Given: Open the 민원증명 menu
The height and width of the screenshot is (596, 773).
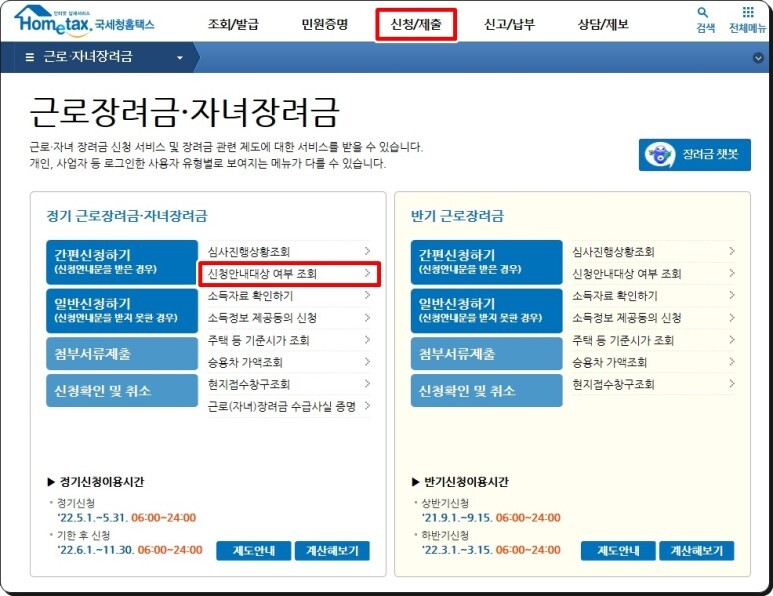Looking at the screenshot, I should (x=325, y=24).
